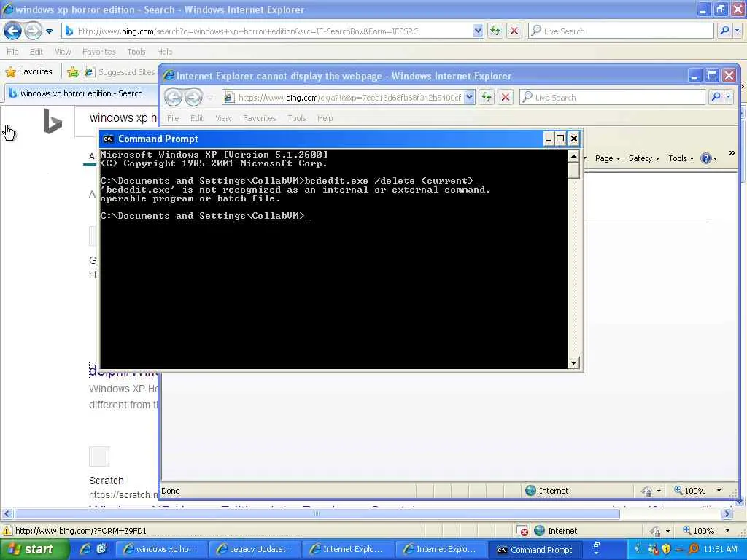Launch Internet Explorer from quick launch
The height and width of the screenshot is (560, 747).
[x=86, y=549]
